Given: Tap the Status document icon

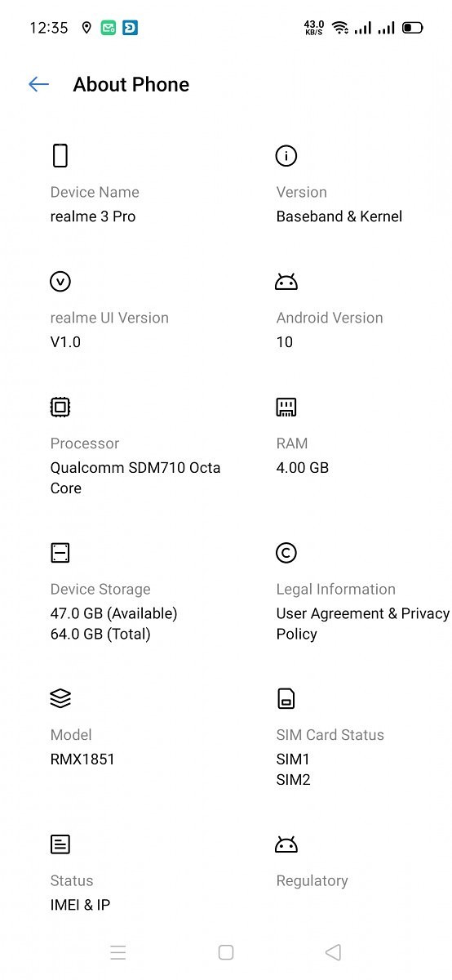Looking at the screenshot, I should click(60, 844).
